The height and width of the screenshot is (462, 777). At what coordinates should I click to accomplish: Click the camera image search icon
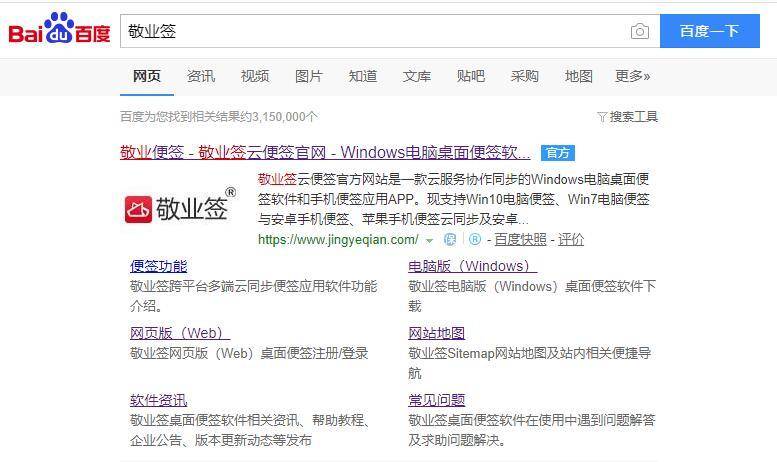pyautogui.click(x=640, y=31)
